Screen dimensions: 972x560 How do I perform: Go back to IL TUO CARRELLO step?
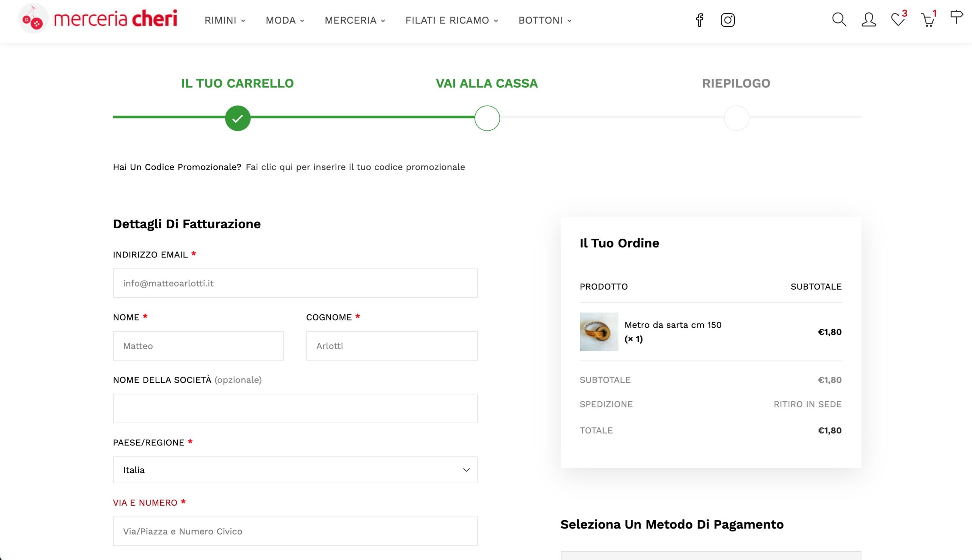237,84
